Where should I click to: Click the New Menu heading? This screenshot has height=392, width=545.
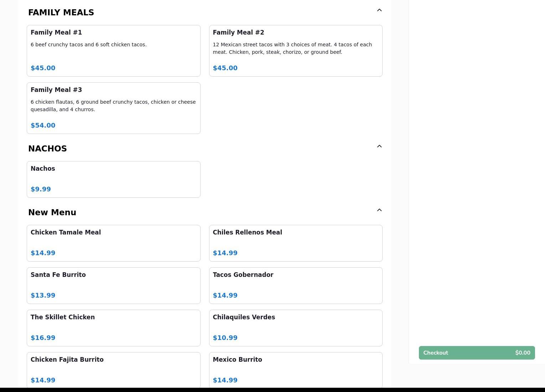52,213
